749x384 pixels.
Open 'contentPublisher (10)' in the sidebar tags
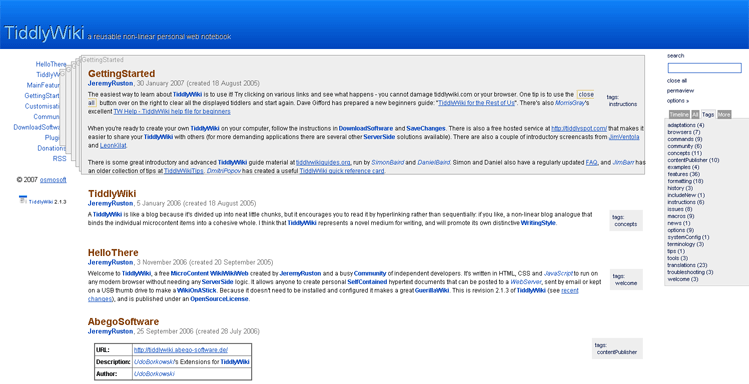[x=693, y=160]
